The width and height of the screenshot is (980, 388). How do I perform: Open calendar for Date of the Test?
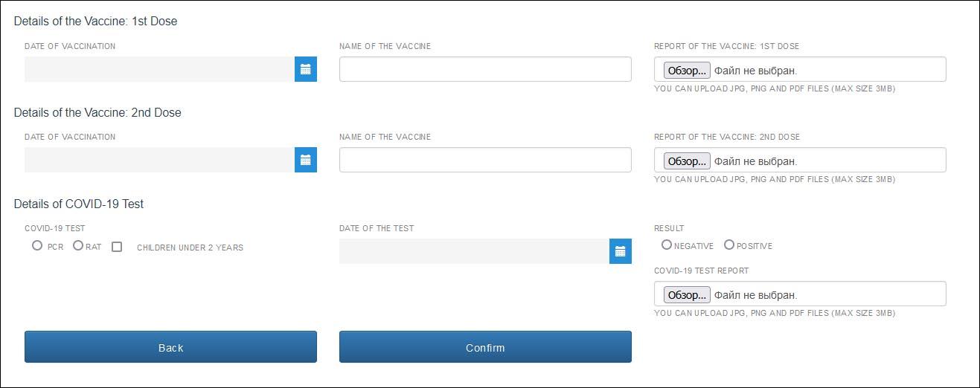tap(621, 251)
